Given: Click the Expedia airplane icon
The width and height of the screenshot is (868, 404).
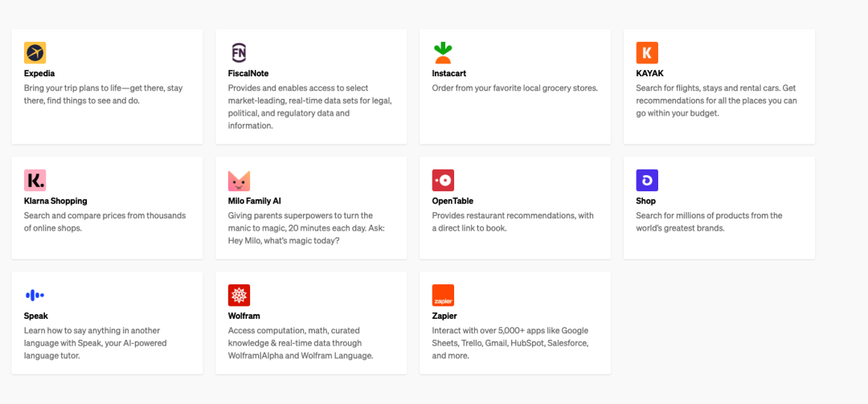Looking at the screenshot, I should (x=35, y=53).
